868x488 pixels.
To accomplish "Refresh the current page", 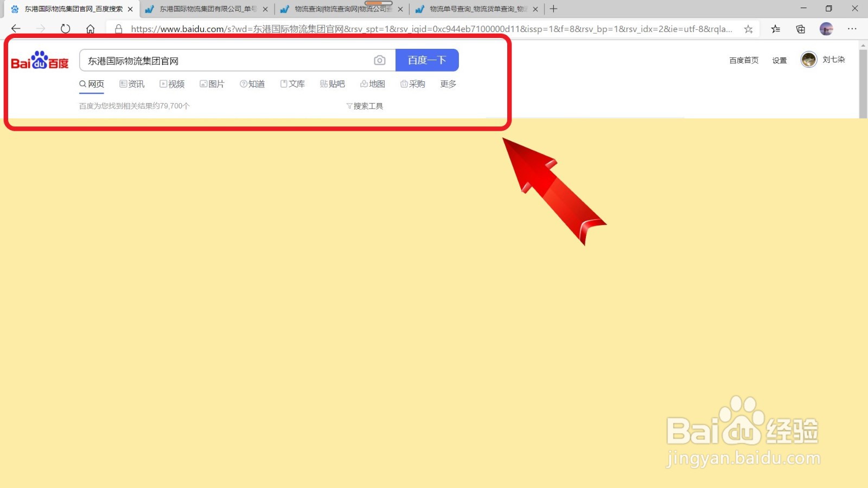I will (x=65, y=29).
